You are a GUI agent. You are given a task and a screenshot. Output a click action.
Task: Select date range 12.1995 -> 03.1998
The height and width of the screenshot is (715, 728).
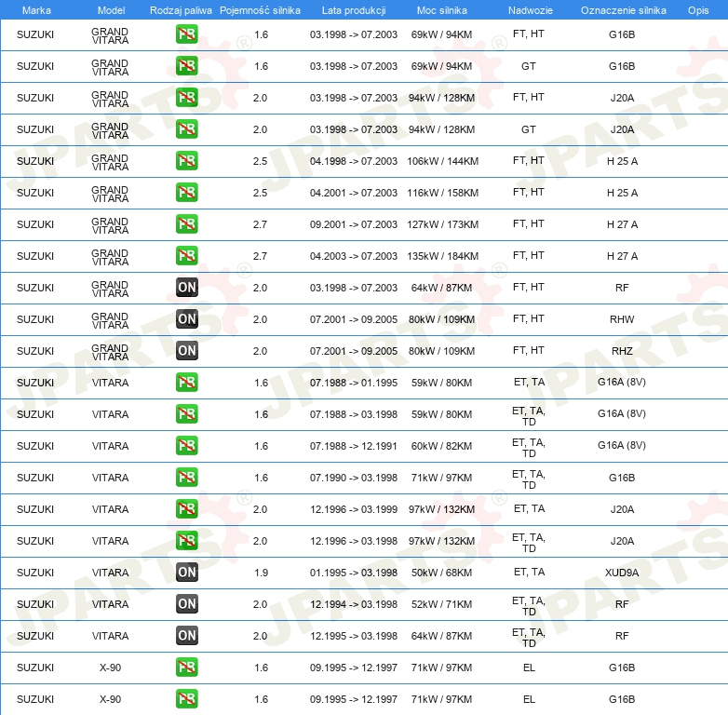coord(354,636)
